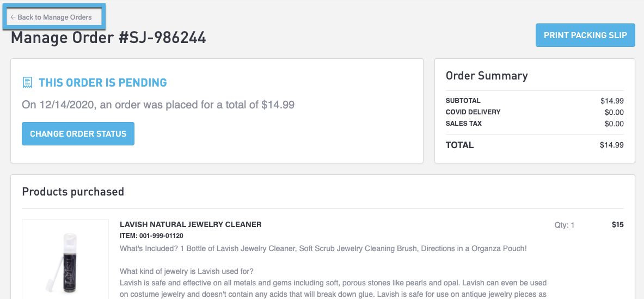Click the $14.99 total amount value

612,145
